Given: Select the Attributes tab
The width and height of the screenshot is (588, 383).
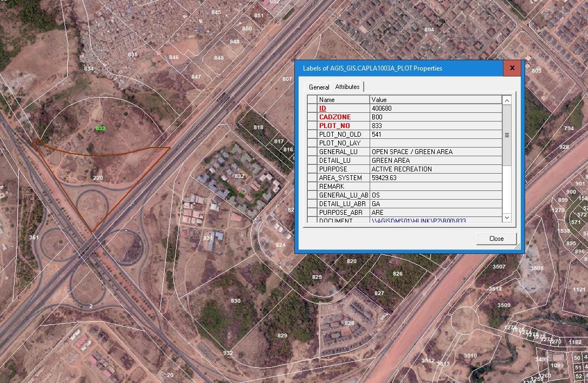Looking at the screenshot, I should pyautogui.click(x=347, y=87).
